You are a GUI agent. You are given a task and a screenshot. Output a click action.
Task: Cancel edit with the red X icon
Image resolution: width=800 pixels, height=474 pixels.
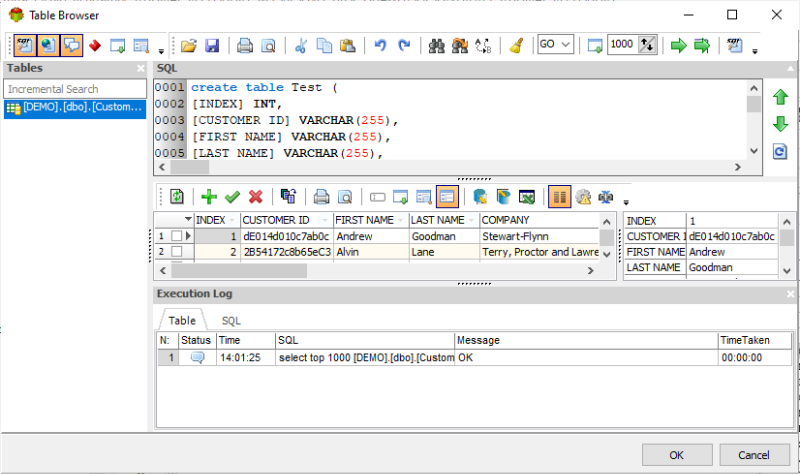click(256, 197)
